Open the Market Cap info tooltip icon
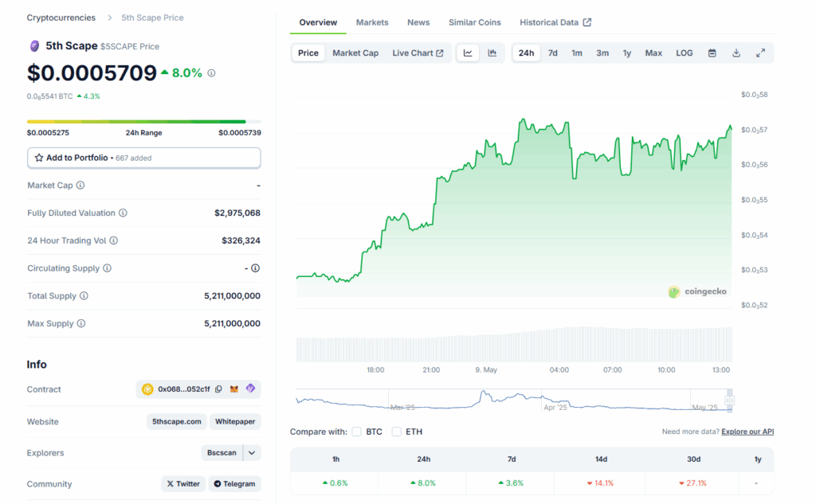 (80, 186)
